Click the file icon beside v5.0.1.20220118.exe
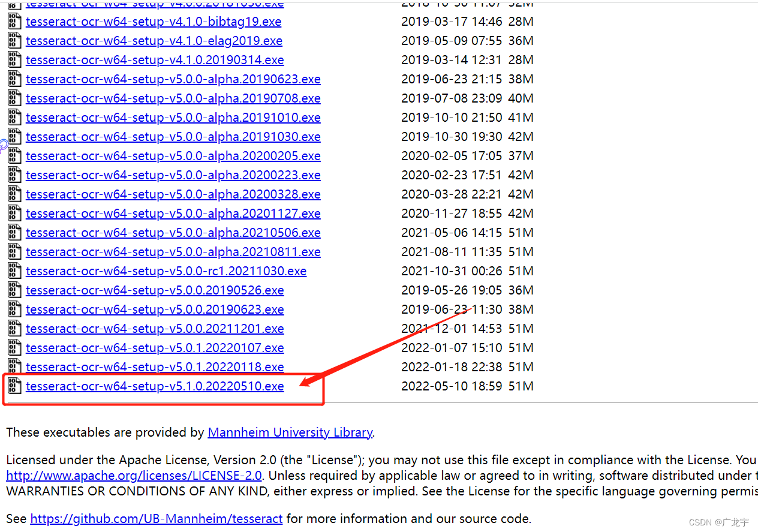 coord(14,367)
